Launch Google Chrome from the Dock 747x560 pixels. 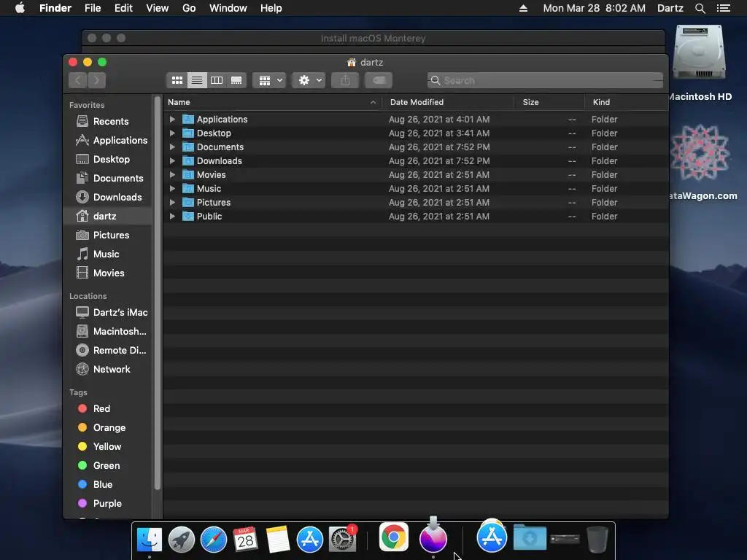point(393,537)
